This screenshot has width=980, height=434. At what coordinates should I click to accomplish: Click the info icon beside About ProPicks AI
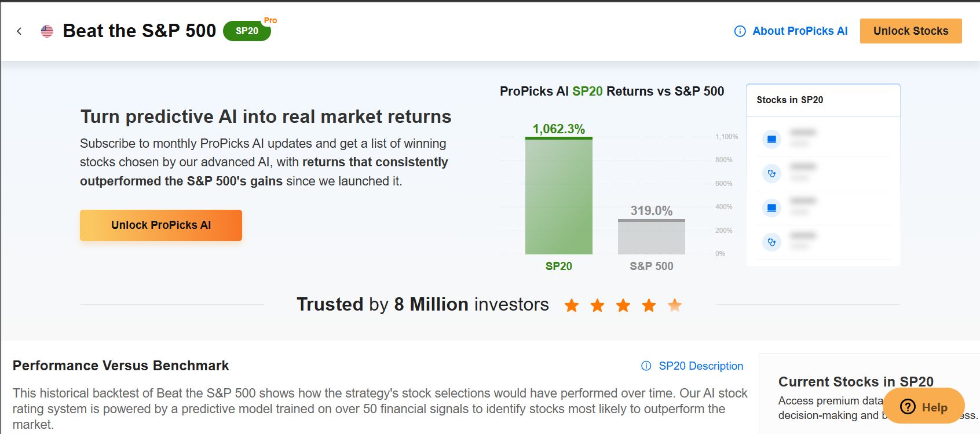740,31
